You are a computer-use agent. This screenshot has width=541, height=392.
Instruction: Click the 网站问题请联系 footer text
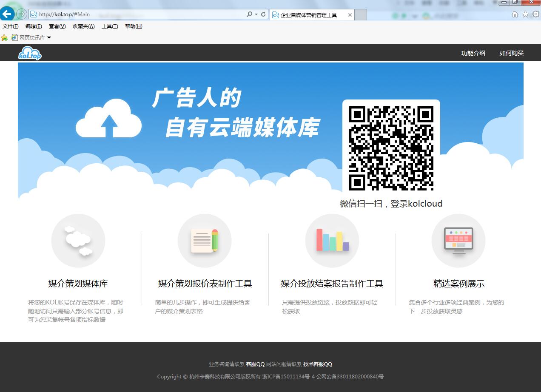point(284,364)
